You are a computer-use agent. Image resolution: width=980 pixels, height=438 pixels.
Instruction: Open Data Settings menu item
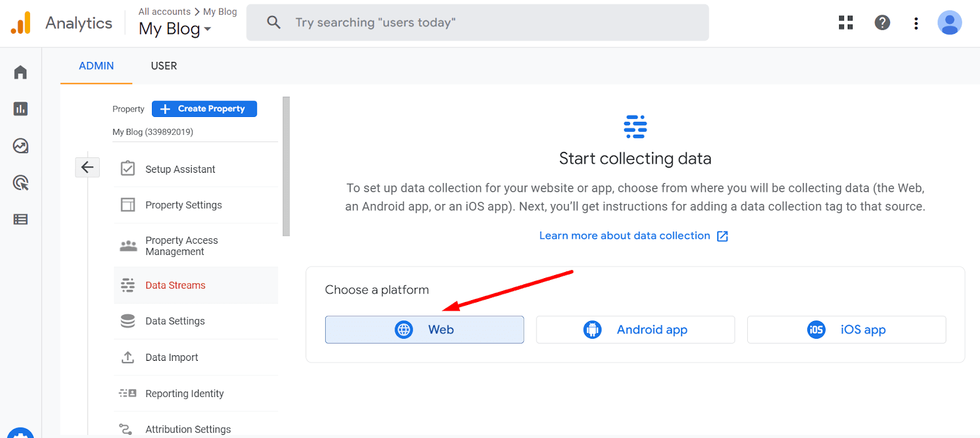pyautogui.click(x=196, y=321)
